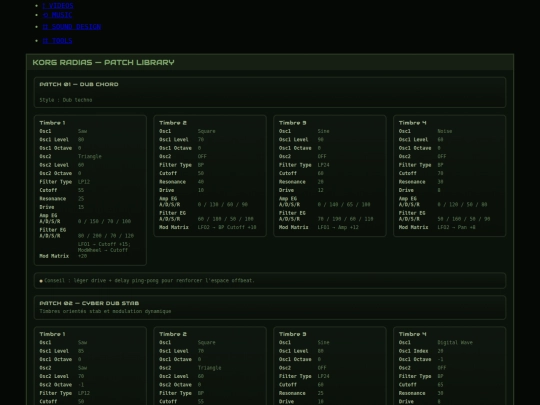Click the 'KORG RADIAS — PATCH LIBRARY' heading

[103, 62]
